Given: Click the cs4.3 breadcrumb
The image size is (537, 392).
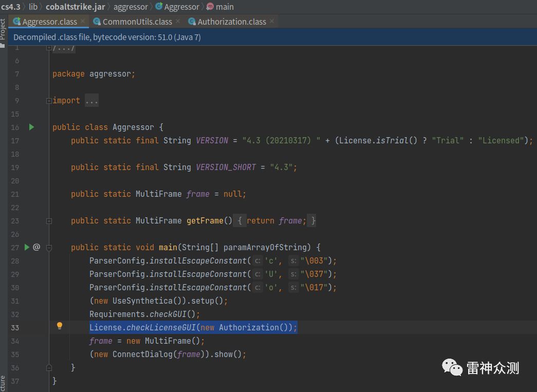Looking at the screenshot, I should pyautogui.click(x=11, y=7).
